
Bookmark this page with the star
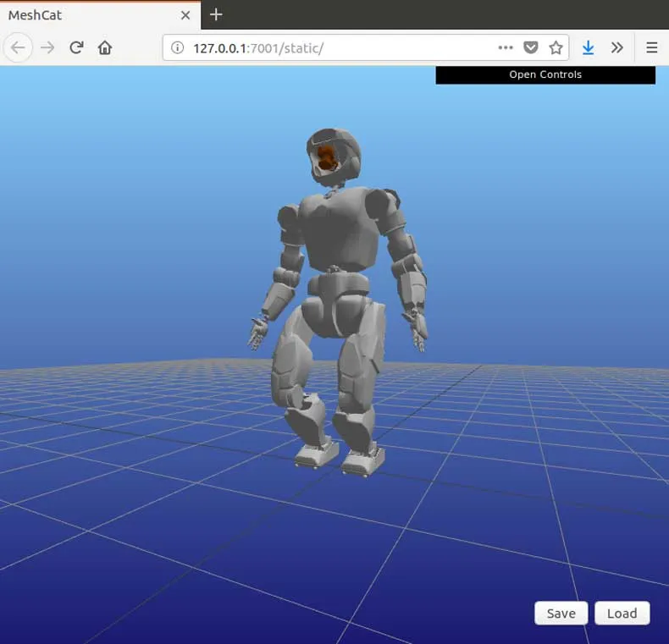click(x=556, y=47)
